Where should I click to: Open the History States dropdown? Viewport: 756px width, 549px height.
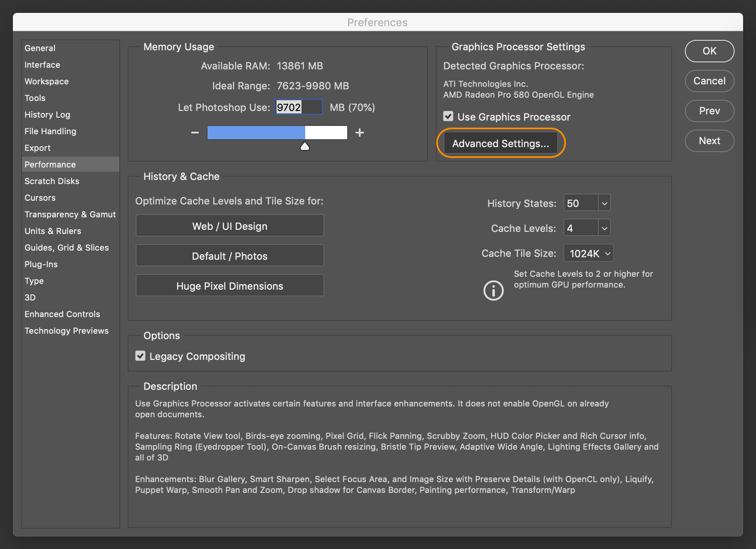pyautogui.click(x=604, y=203)
